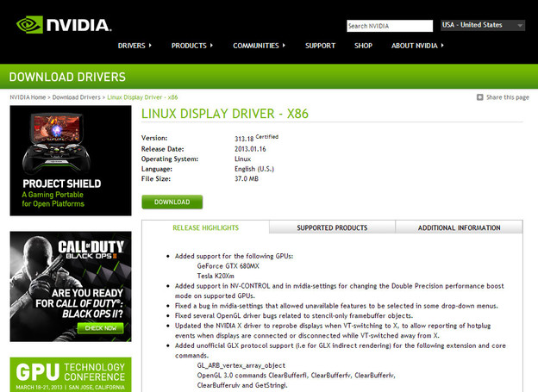Viewport: 538px width, 392px height.
Task: Go to the Support page
Action: pyautogui.click(x=320, y=45)
